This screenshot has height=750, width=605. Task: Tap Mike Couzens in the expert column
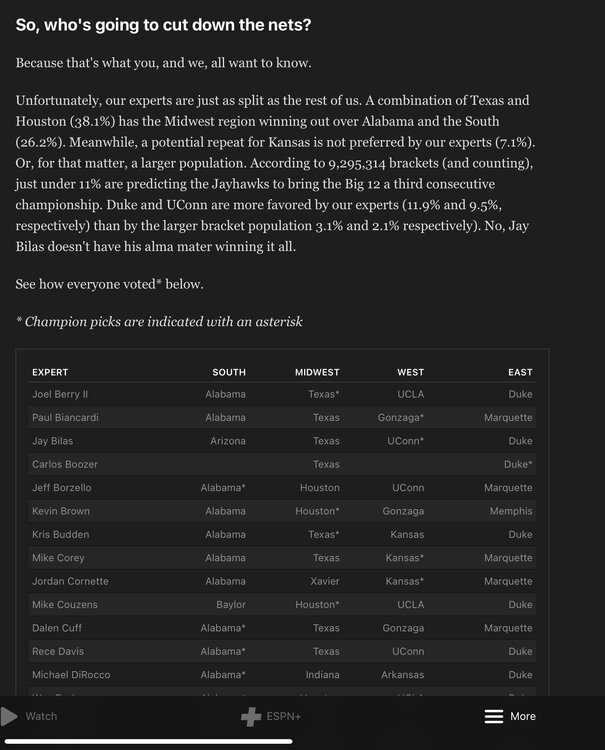[64, 605]
